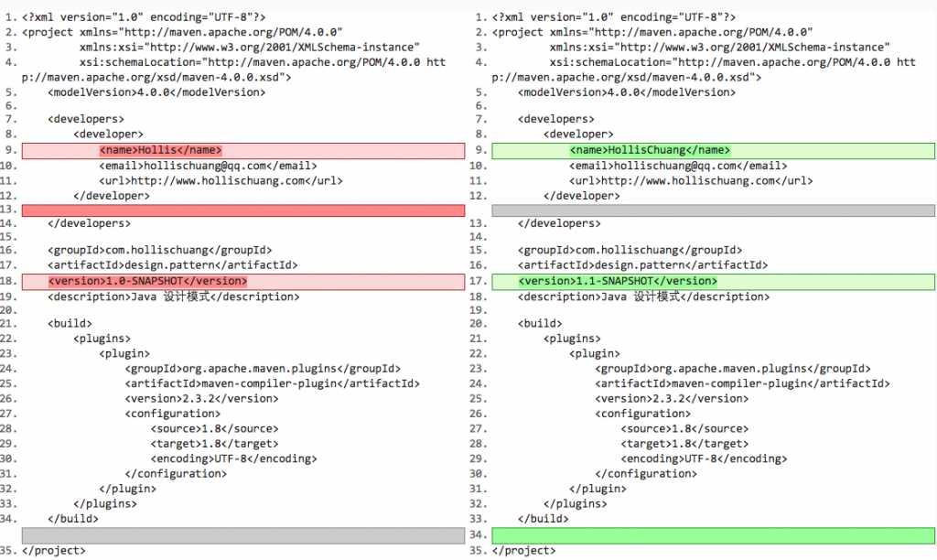Image resolution: width=937 pixels, height=560 pixels.
Task: Select xmlns:xsi XMLSchema-instance line, right pane
Action: tap(719, 48)
